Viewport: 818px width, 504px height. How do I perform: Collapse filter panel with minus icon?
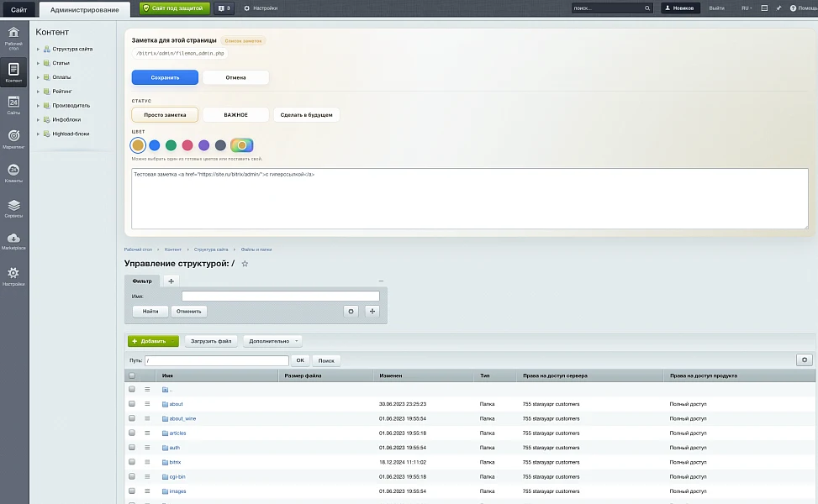[381, 281]
